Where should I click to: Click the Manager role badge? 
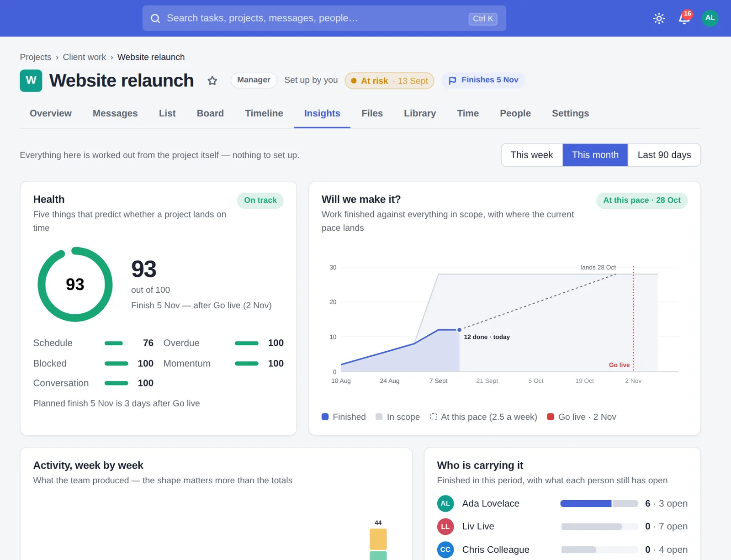[254, 80]
